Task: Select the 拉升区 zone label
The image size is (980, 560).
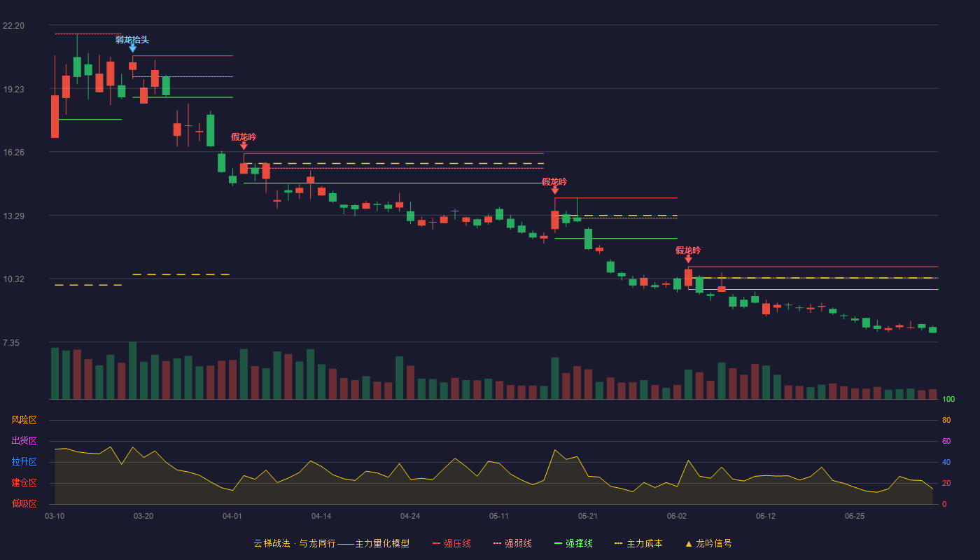Action: pyautogui.click(x=24, y=462)
